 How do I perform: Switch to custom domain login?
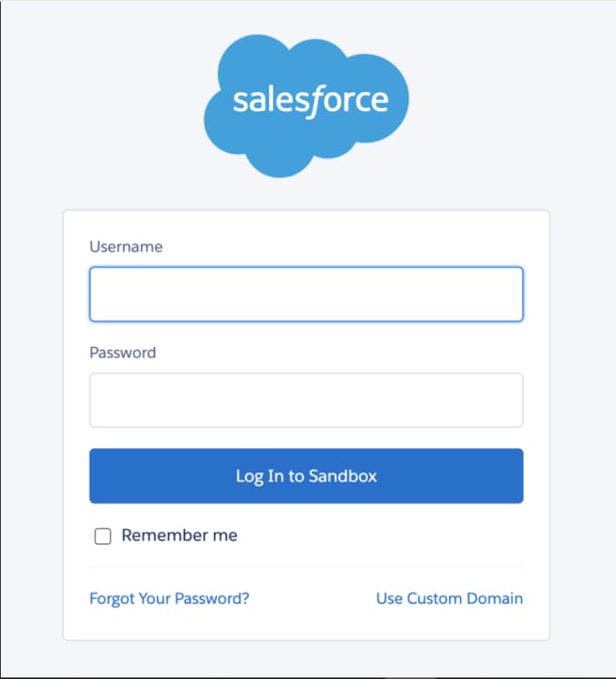450,598
